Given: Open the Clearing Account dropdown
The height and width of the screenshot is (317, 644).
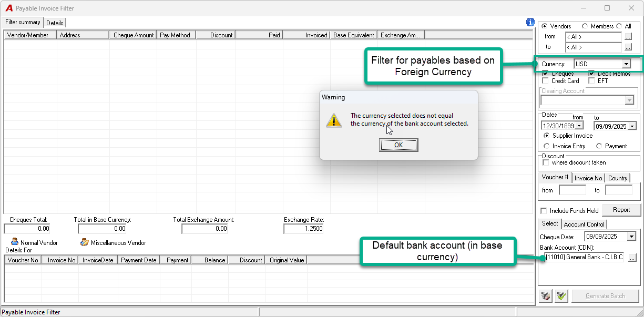Looking at the screenshot, I should tap(629, 100).
